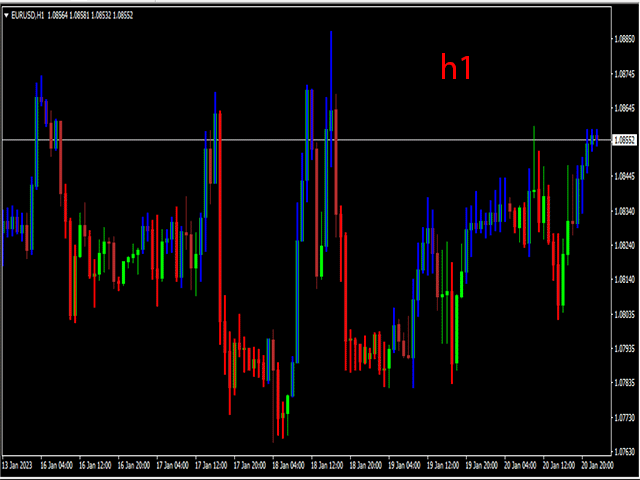Viewport: 640px width, 480px height.
Task: Click the 1.07630 price scale label
Action: [x=623, y=452]
